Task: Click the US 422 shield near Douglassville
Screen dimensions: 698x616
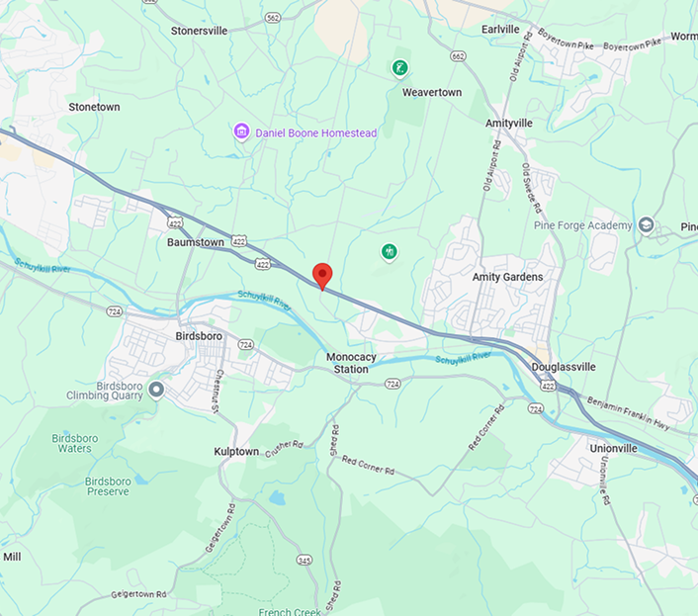Action: pos(548,386)
